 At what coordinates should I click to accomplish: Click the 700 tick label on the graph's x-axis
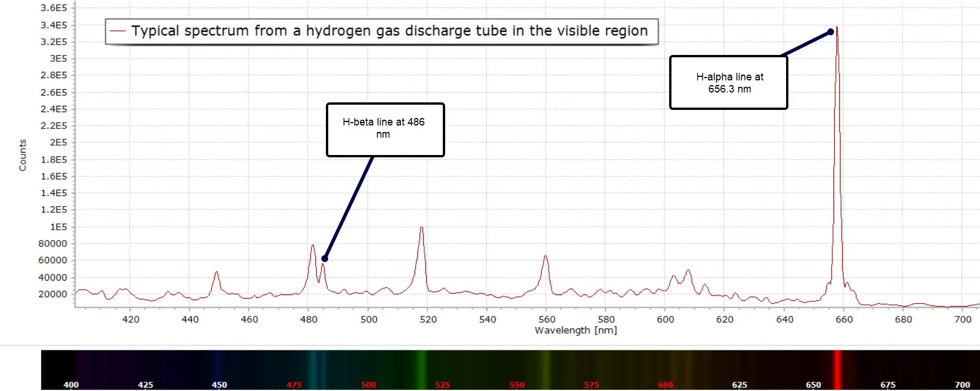tap(963, 319)
